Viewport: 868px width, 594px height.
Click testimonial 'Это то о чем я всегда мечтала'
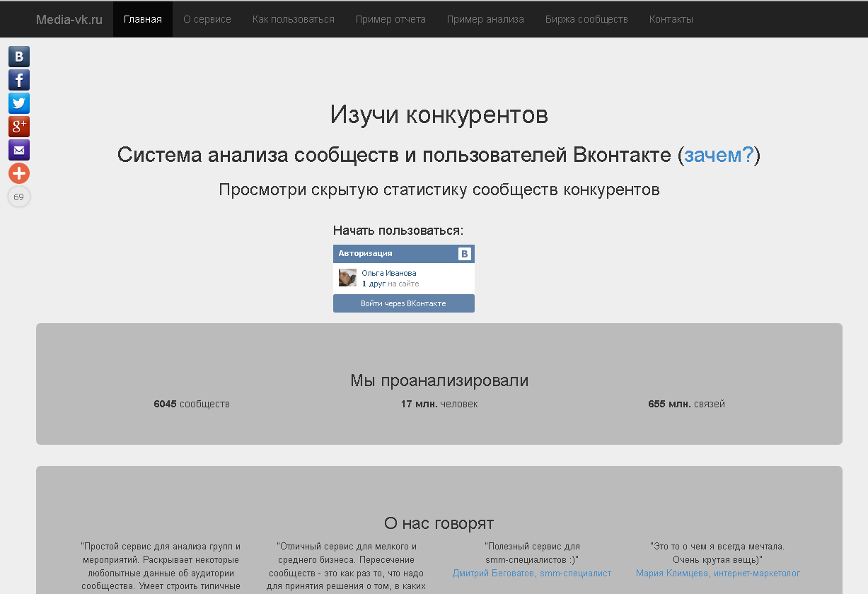pos(718,553)
